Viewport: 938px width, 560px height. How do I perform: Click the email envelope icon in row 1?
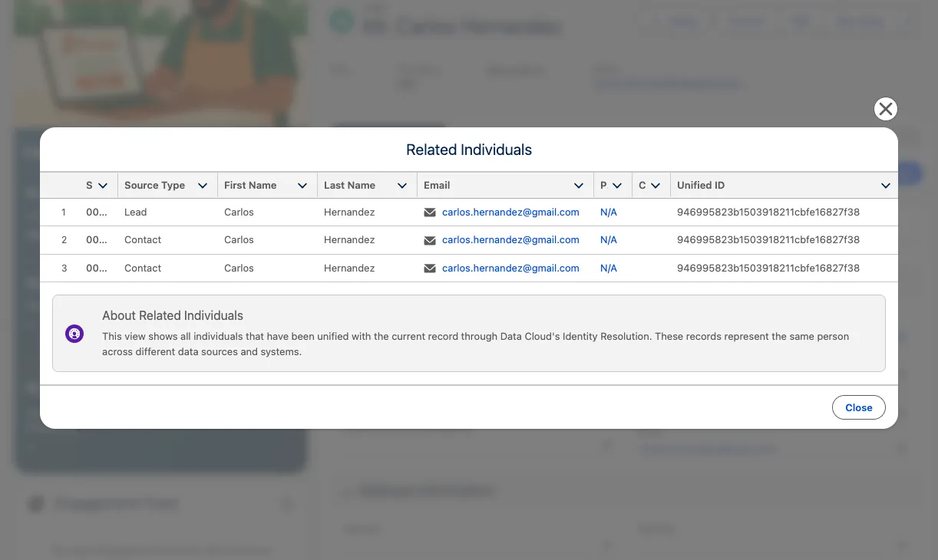(x=430, y=212)
